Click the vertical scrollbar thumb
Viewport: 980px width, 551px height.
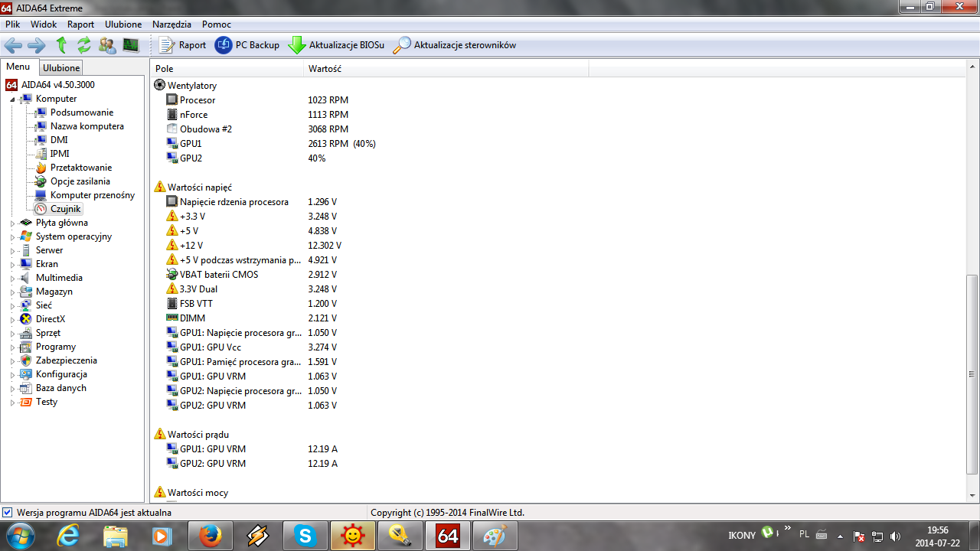(972, 374)
